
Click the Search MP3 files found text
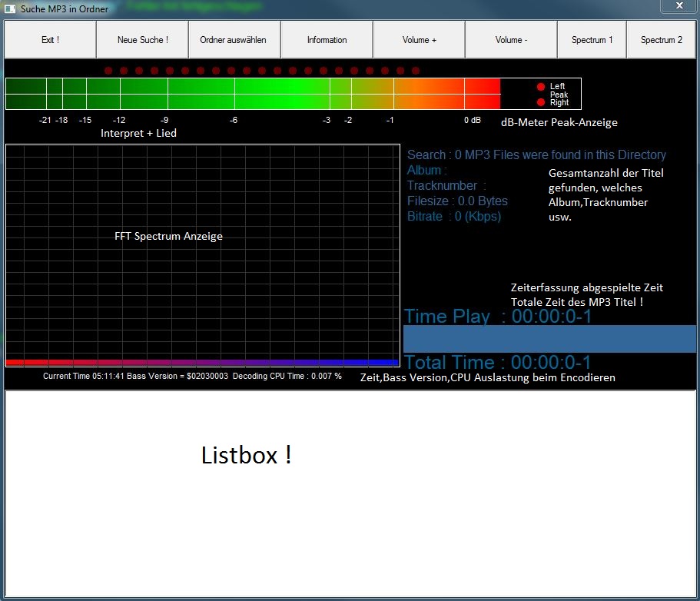[536, 154]
